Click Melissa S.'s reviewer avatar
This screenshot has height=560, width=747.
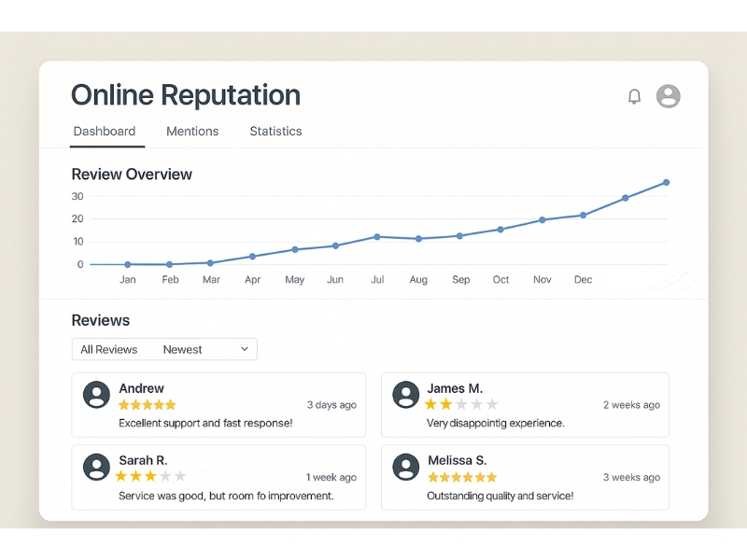406,468
